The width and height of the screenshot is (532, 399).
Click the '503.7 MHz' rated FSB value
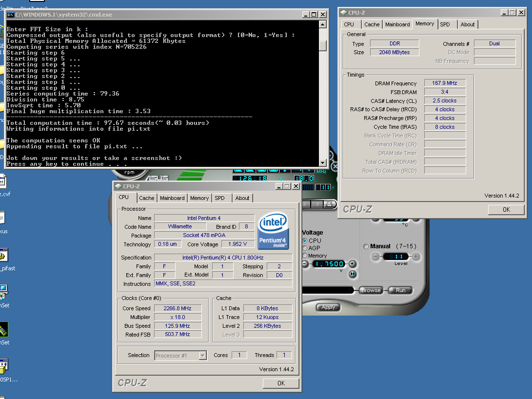(x=177, y=334)
